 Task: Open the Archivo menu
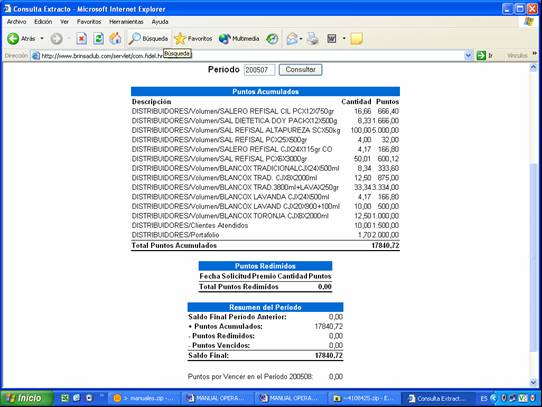pos(16,21)
